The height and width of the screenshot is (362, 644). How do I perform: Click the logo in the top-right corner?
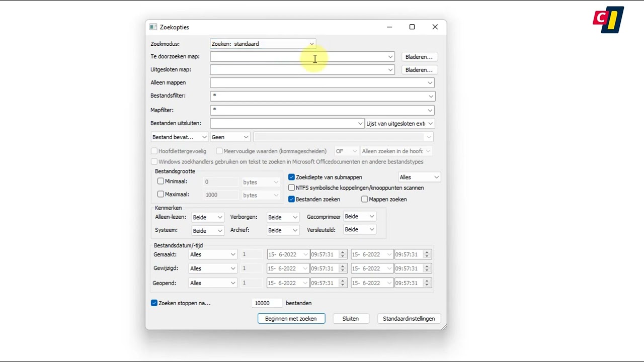(x=608, y=20)
